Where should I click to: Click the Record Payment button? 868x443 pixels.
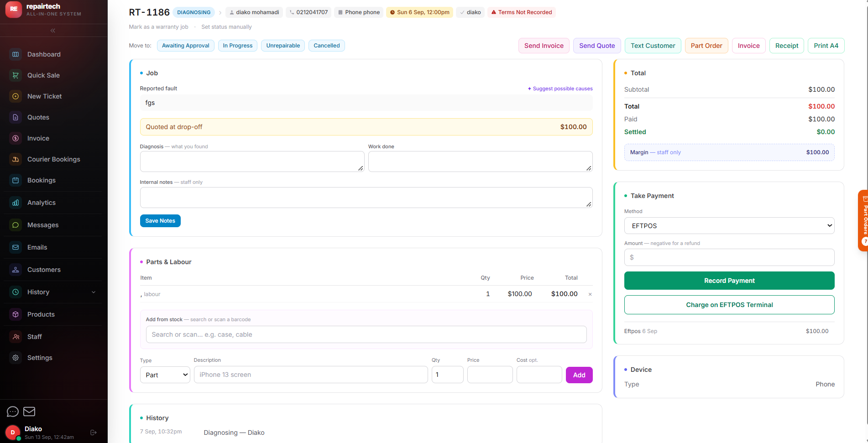tap(729, 281)
